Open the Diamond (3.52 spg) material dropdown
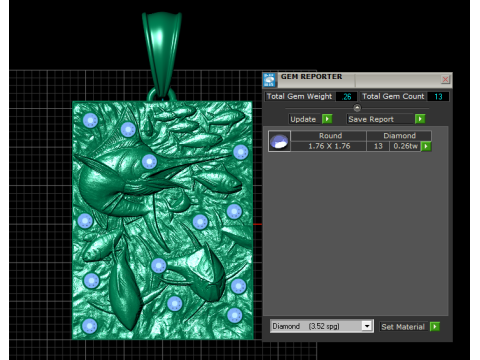480x360 pixels. click(x=367, y=326)
